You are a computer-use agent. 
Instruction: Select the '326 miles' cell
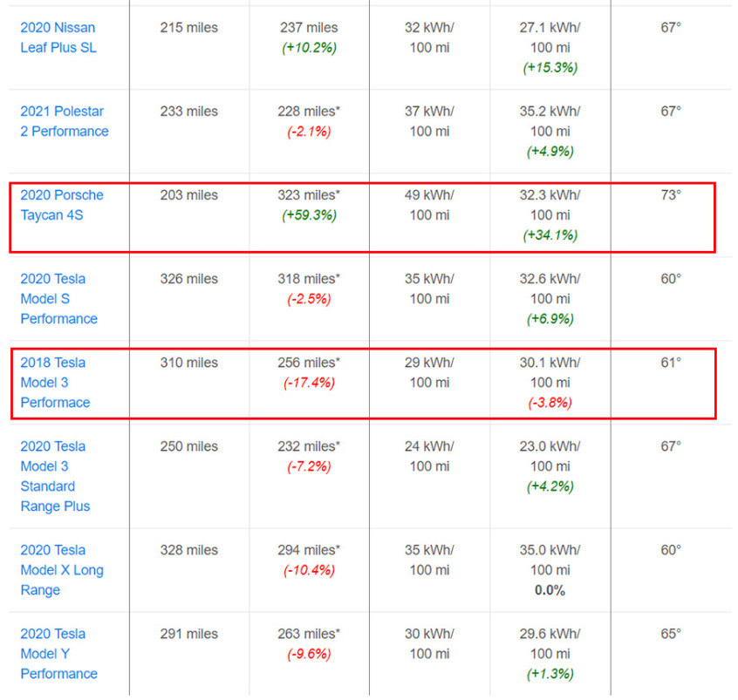(188, 279)
